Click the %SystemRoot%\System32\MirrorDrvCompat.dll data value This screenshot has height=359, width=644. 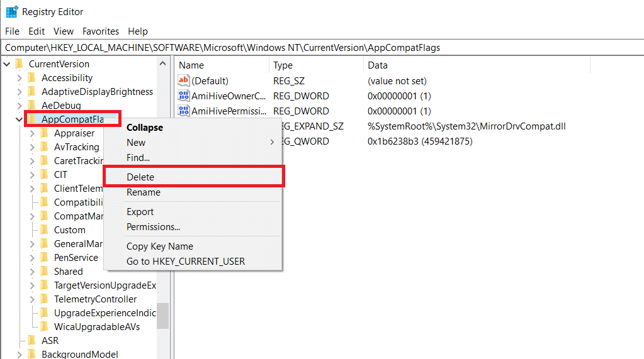tap(466, 126)
